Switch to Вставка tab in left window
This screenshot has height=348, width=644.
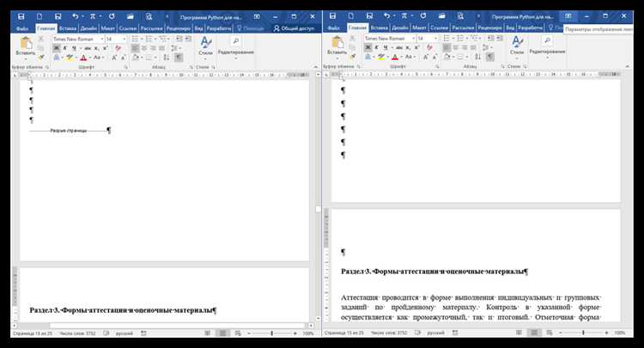tap(68, 27)
